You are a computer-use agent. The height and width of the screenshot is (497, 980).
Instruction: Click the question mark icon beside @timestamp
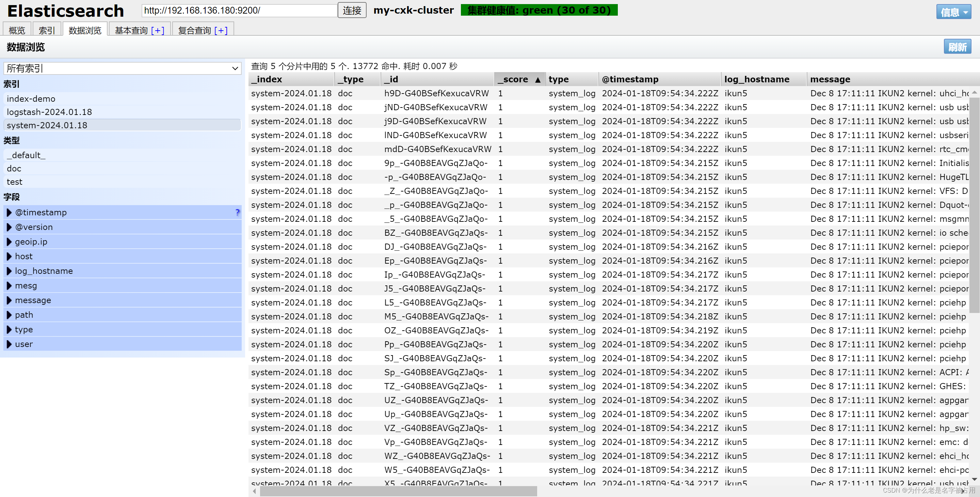(237, 212)
